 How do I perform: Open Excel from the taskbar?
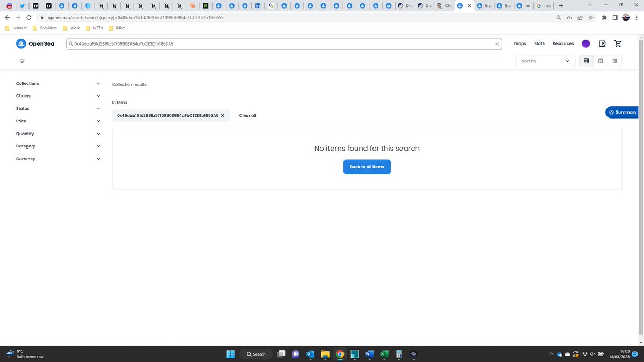point(384,354)
